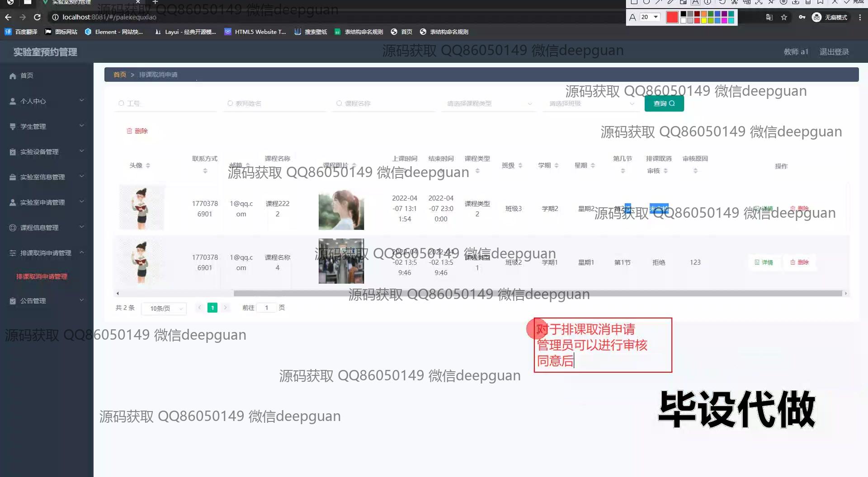868x477 pixels.
Task: Click the green 查询 search button
Action: [x=664, y=103]
